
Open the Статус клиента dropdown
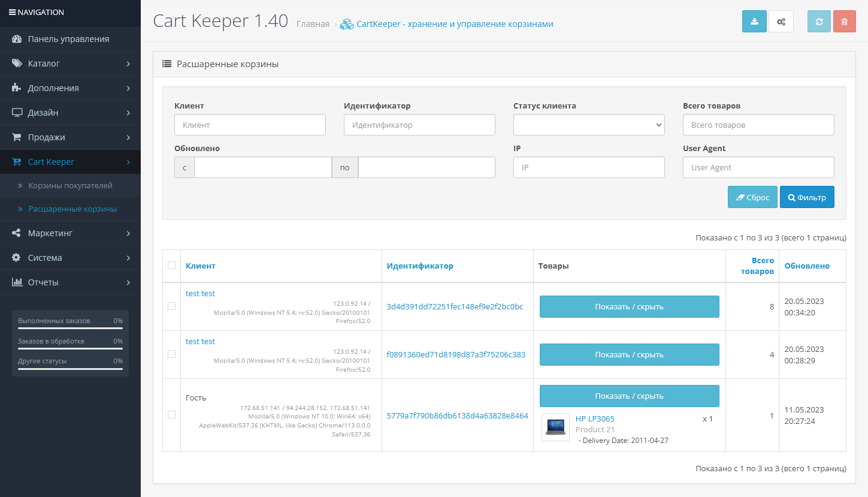click(x=588, y=125)
